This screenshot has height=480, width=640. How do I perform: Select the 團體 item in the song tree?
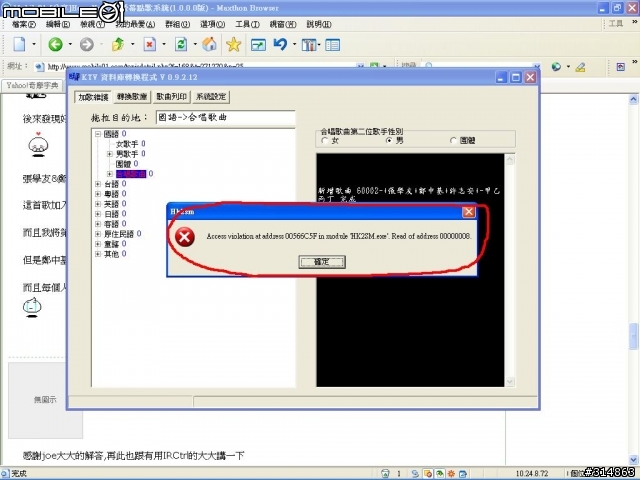pos(123,164)
